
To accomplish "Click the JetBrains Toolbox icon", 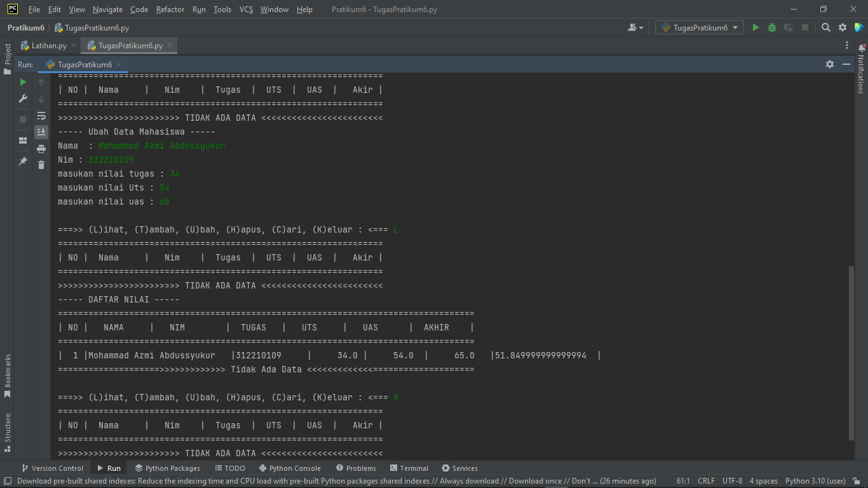I will [859, 27].
